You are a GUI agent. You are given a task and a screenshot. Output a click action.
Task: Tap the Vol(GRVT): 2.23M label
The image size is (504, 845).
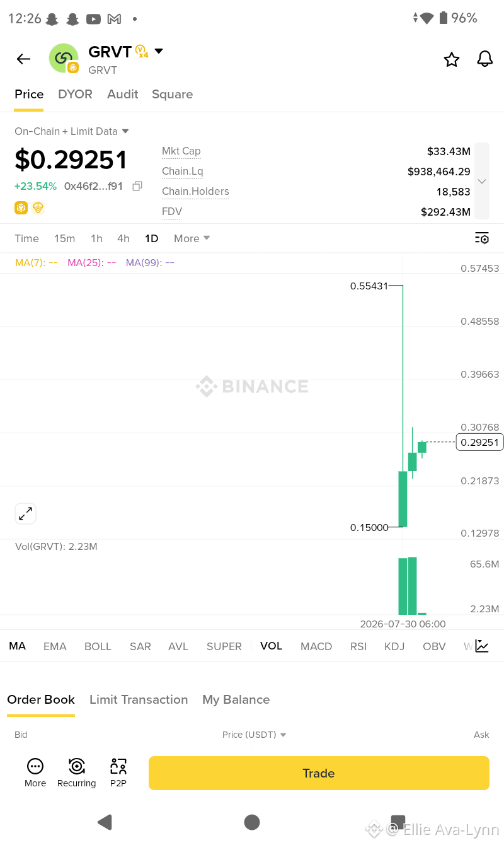pos(56,546)
